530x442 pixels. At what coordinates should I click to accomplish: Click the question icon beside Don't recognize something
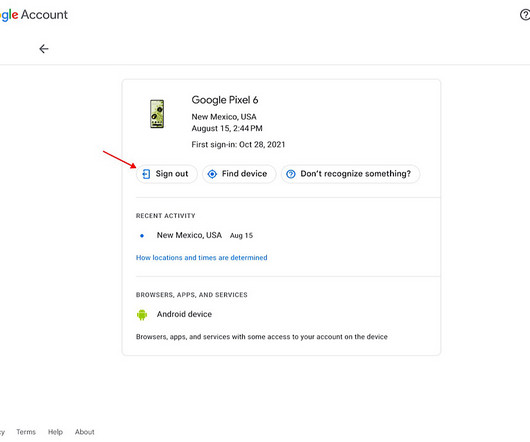[291, 174]
